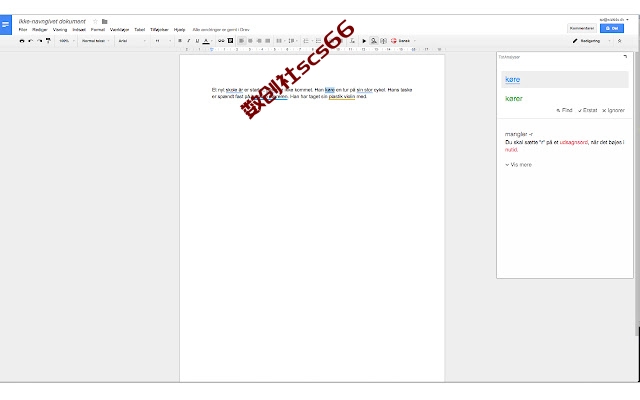The width and height of the screenshot is (640, 400).
Task: Click the underlined plastik violin text in document
Action: click(342, 97)
